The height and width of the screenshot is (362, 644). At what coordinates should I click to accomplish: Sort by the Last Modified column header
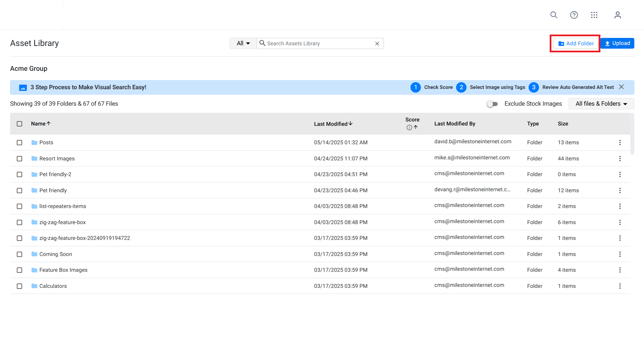[333, 124]
